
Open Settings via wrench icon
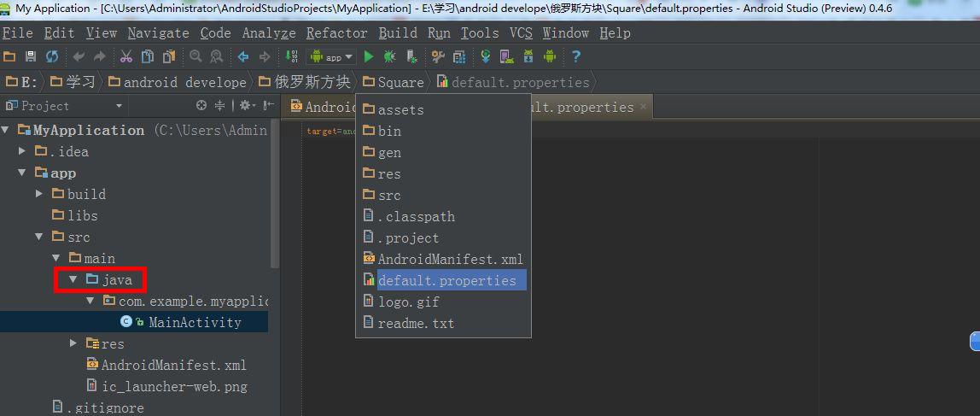[x=438, y=57]
